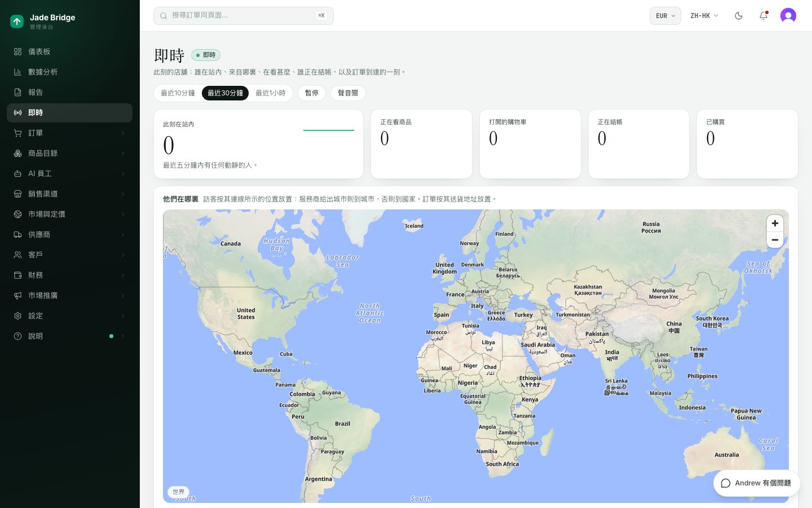Zoom out on the map
Screen dimensions: 812x508
[x=775, y=240]
